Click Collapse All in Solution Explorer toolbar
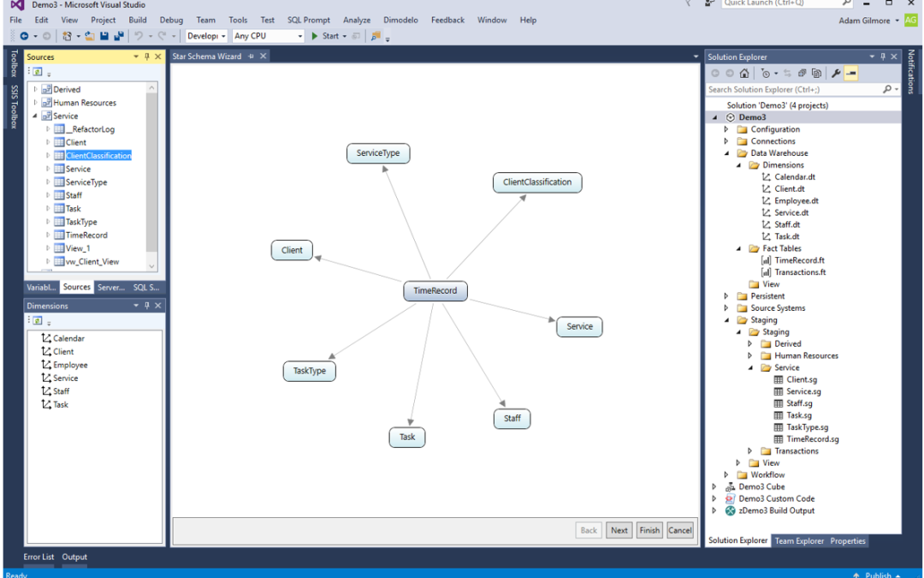The image size is (924, 578). pos(803,74)
